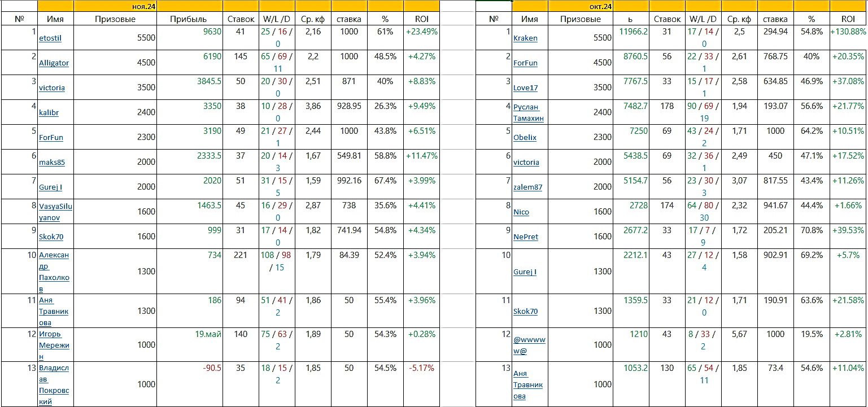Select the Прибыль column header
868x407 pixels.
190,19
